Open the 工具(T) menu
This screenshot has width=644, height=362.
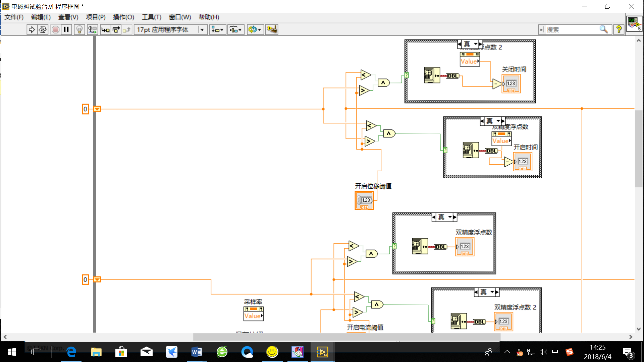(x=151, y=17)
